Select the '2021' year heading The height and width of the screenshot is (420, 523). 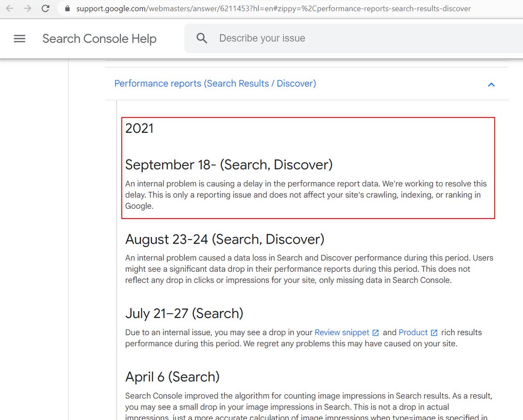139,128
